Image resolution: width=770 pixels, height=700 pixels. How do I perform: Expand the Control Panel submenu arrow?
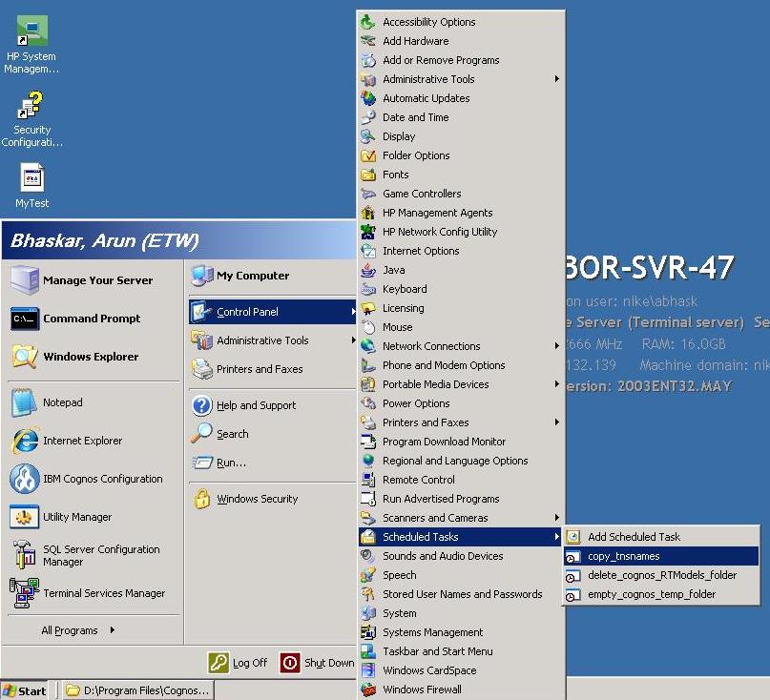pos(353,311)
